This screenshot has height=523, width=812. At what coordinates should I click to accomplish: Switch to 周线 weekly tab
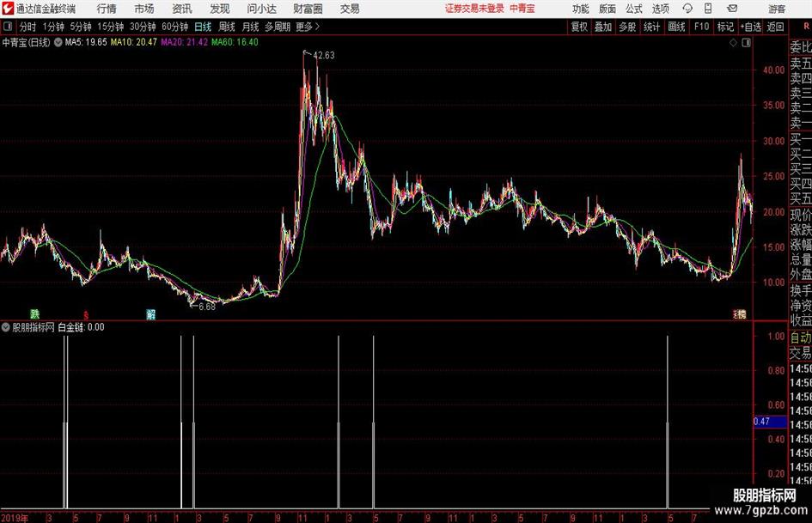click(x=227, y=27)
